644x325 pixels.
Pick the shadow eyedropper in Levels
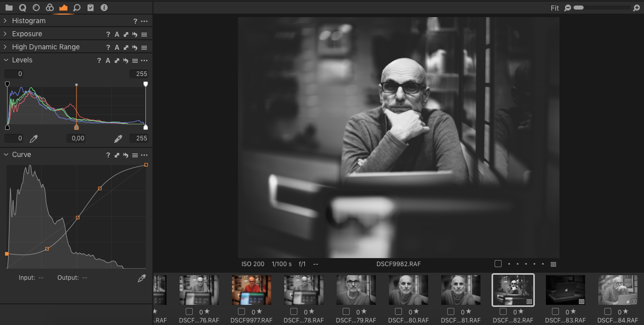pos(33,138)
